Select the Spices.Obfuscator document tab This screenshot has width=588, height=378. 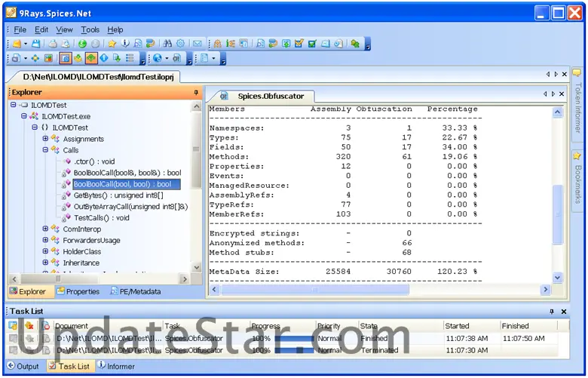click(x=264, y=96)
